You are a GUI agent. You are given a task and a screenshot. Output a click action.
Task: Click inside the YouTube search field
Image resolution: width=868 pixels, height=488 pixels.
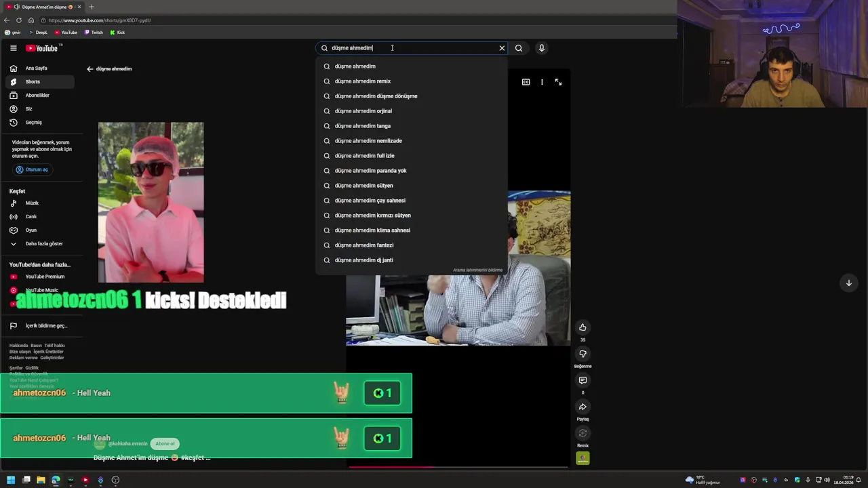412,48
